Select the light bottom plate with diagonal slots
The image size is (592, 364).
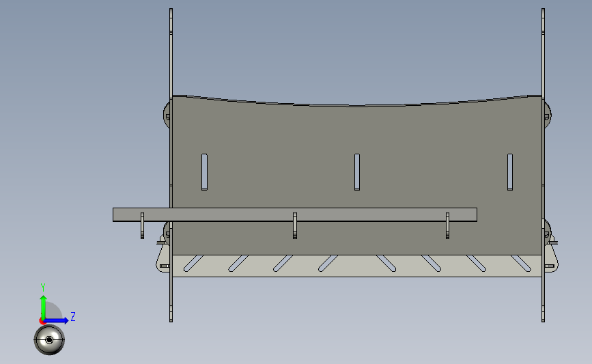click(x=357, y=266)
